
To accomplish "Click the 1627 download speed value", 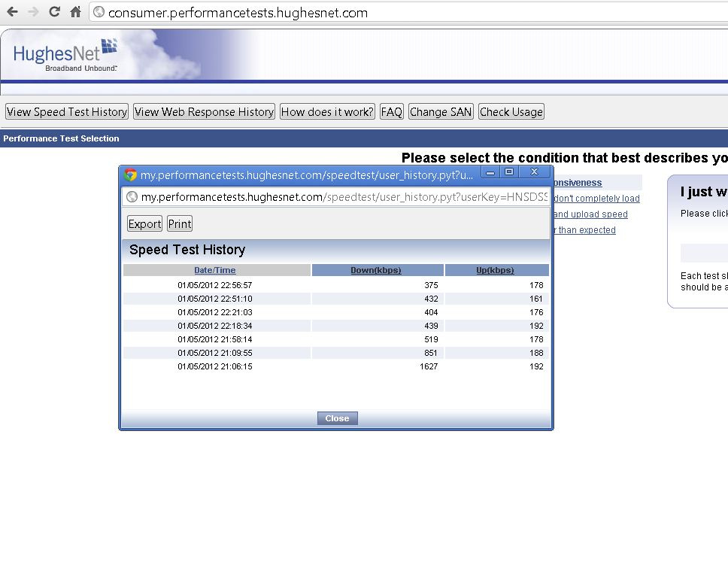I will [429, 366].
